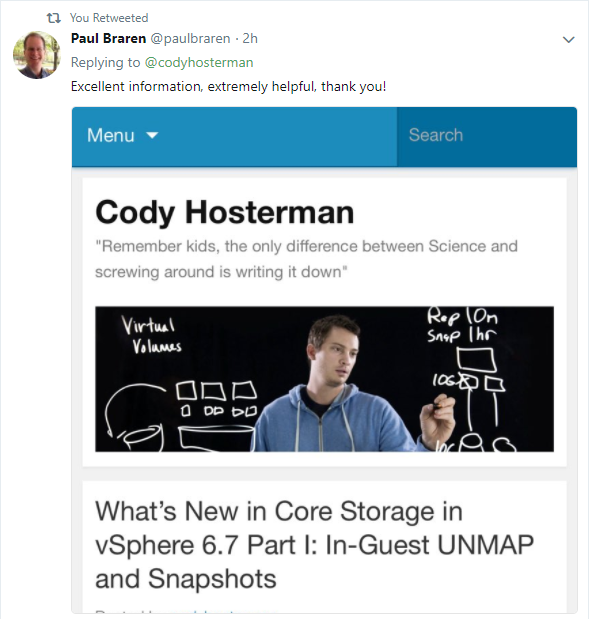The width and height of the screenshot is (589, 619).
Task: Click the 'Replying to' text
Action: click(x=105, y=62)
